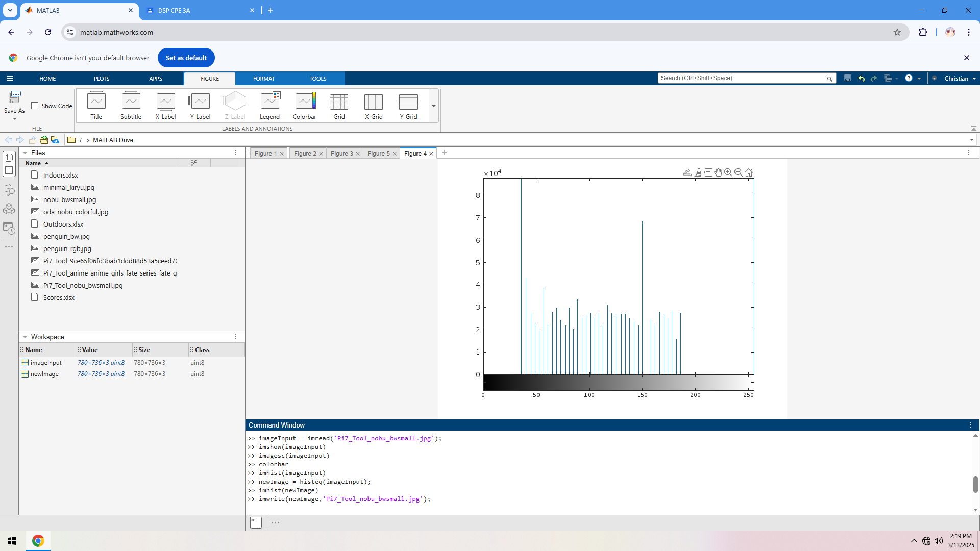Screen dimensions: 980x551
Task: Enable the Show Code checkbox
Action: [x=35, y=106]
